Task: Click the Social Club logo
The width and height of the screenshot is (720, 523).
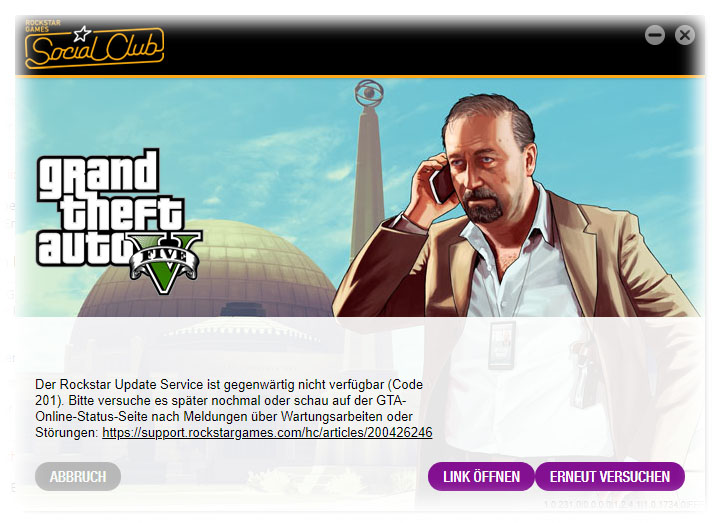Action: click(x=94, y=45)
